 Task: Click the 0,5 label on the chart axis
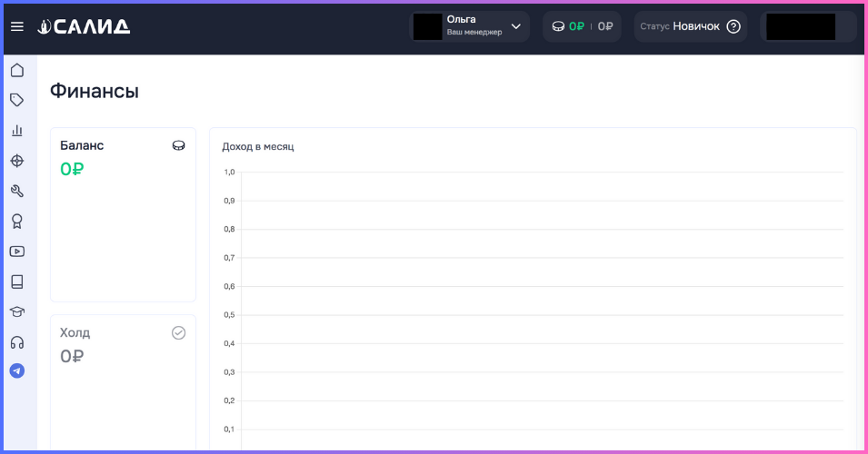tap(229, 315)
